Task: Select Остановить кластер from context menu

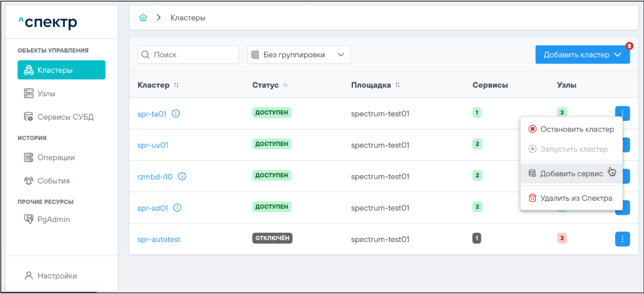Action: point(571,129)
